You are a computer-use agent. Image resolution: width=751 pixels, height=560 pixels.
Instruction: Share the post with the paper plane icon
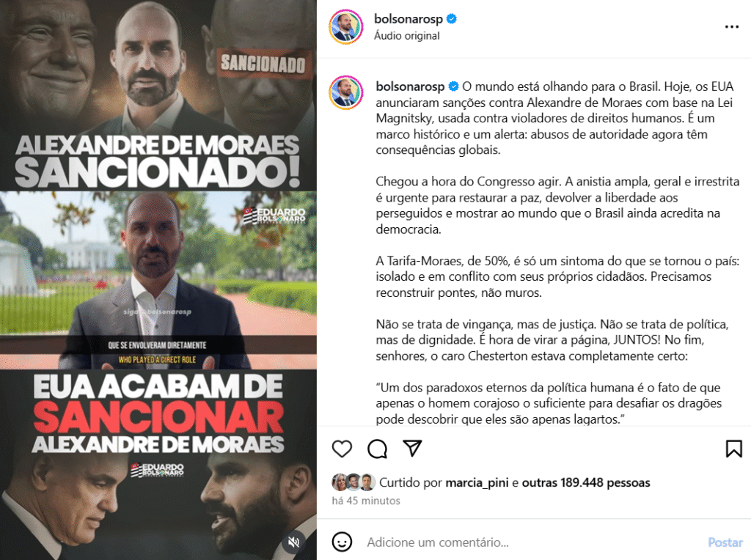[x=412, y=448]
